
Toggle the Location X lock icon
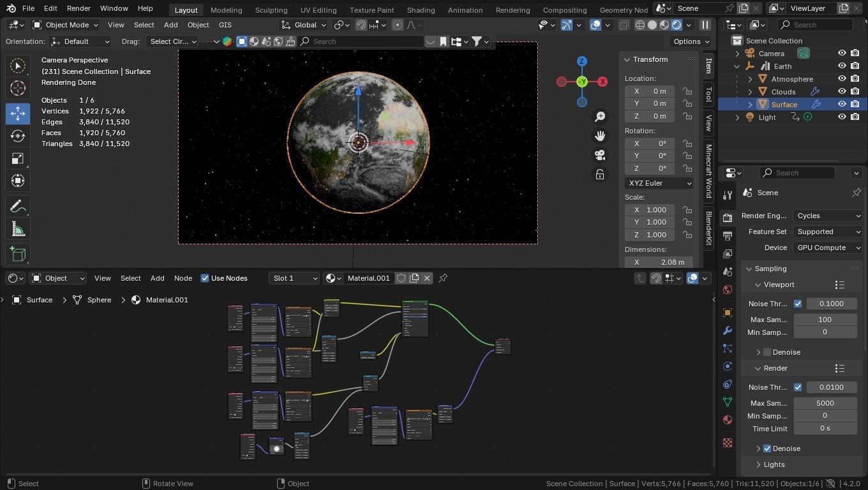coord(687,91)
